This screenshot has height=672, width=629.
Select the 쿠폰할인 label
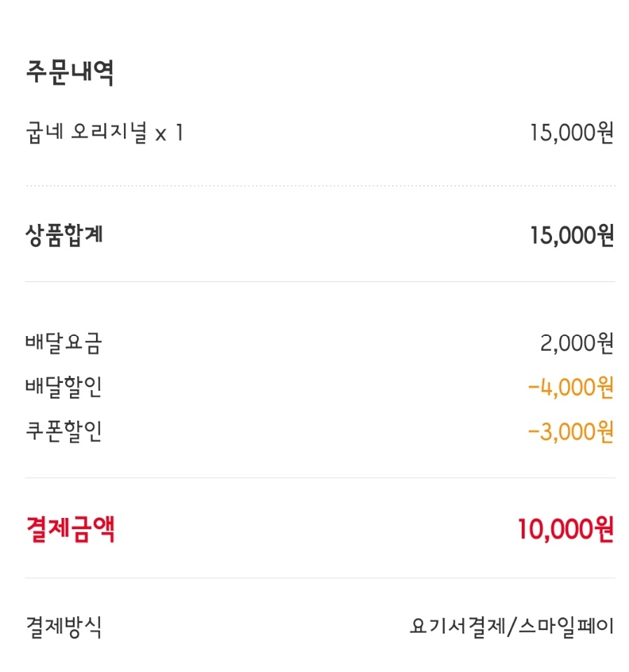[64, 432]
